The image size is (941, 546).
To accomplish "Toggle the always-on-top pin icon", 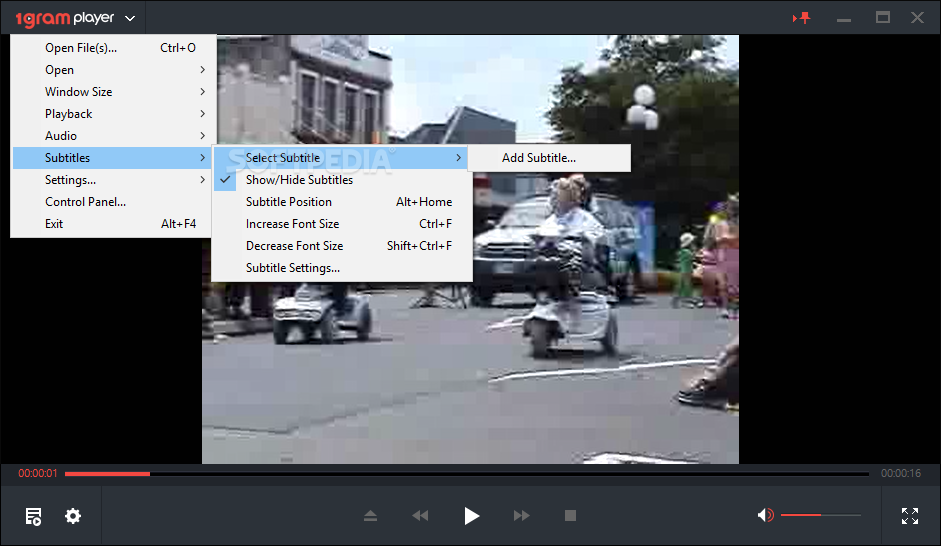I will tap(801, 18).
